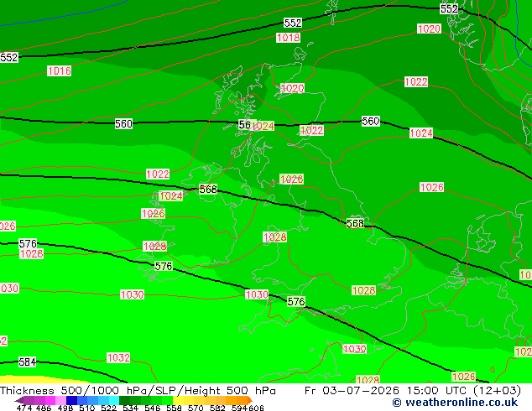532x411 pixels.
Task: Click the 1028 label over Wales
Action: 275,237
